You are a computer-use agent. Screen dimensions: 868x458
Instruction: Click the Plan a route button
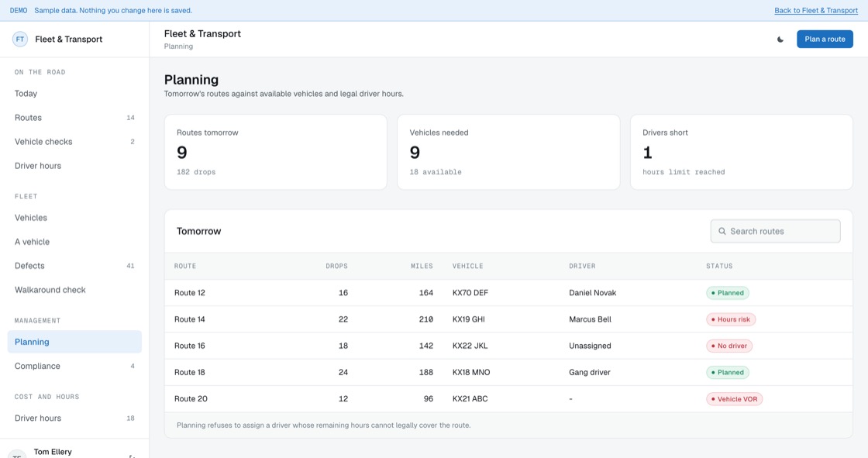(x=825, y=40)
